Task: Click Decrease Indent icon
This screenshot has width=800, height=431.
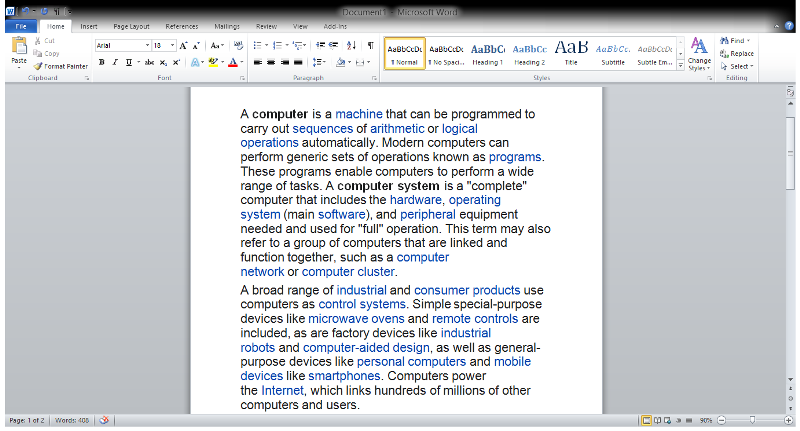Action: point(320,45)
